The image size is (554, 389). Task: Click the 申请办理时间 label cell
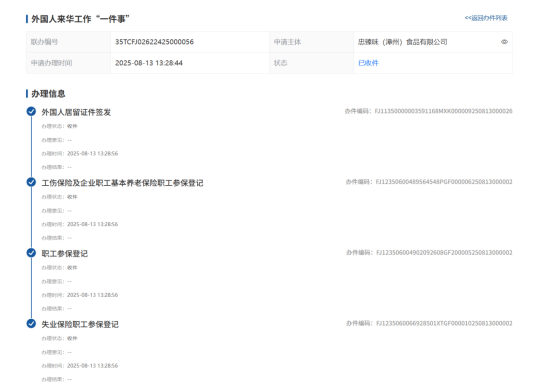[69, 63]
